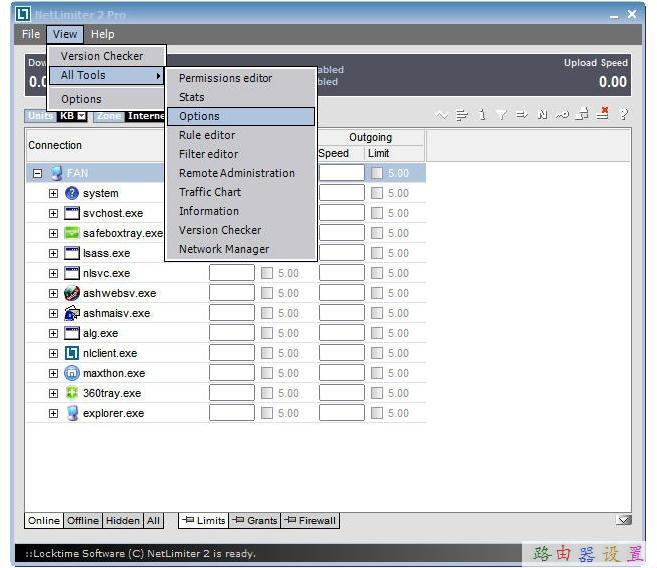Open the filter funnel toolbar icon
This screenshot has height=568, width=657.
pos(501,115)
